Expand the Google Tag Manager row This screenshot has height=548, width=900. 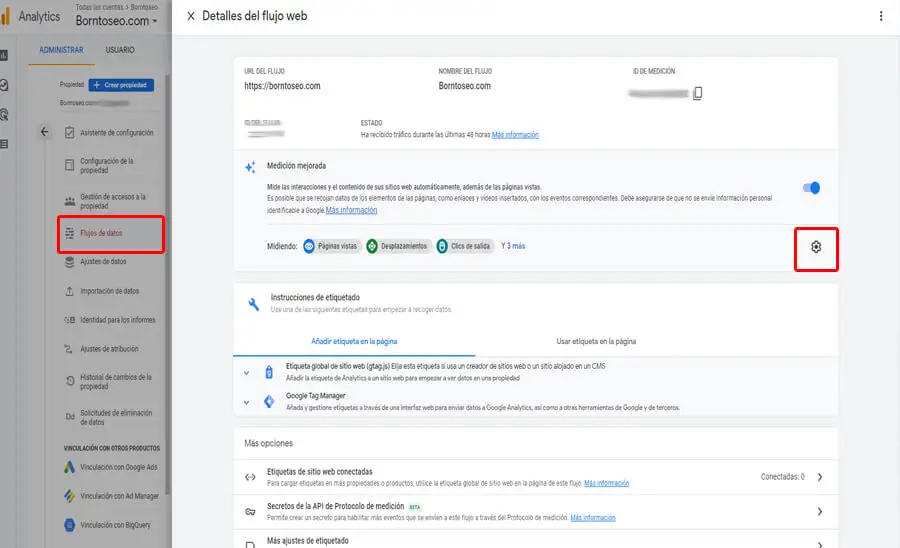(x=247, y=402)
